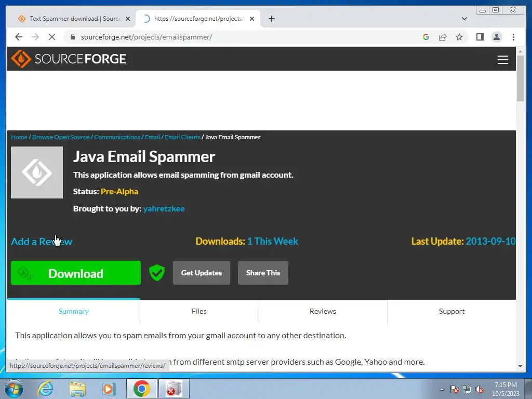Click the green Download button
The width and height of the screenshot is (532, 399).
click(76, 273)
